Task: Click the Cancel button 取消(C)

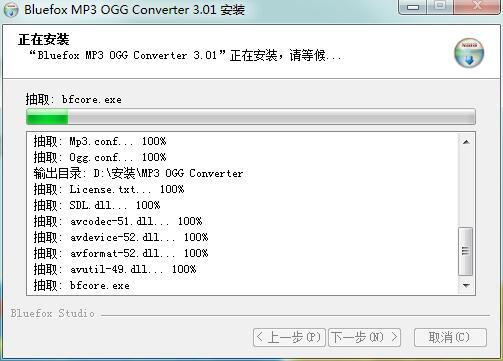Action: point(450,337)
